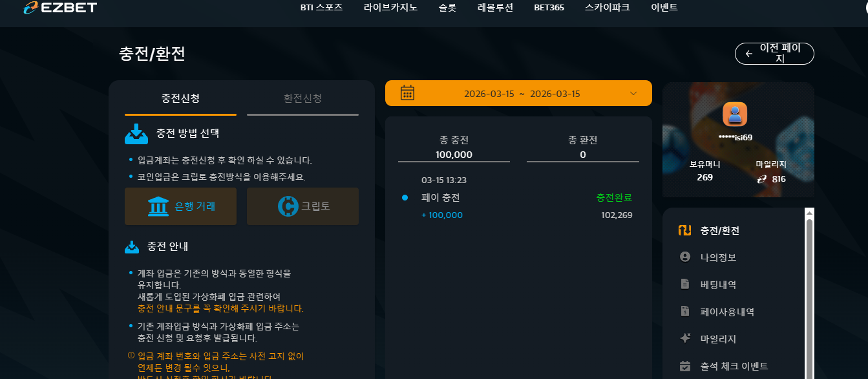This screenshot has width=868, height=379.
Task: Open 페이사용내역 in the sidebar
Action: tap(727, 311)
